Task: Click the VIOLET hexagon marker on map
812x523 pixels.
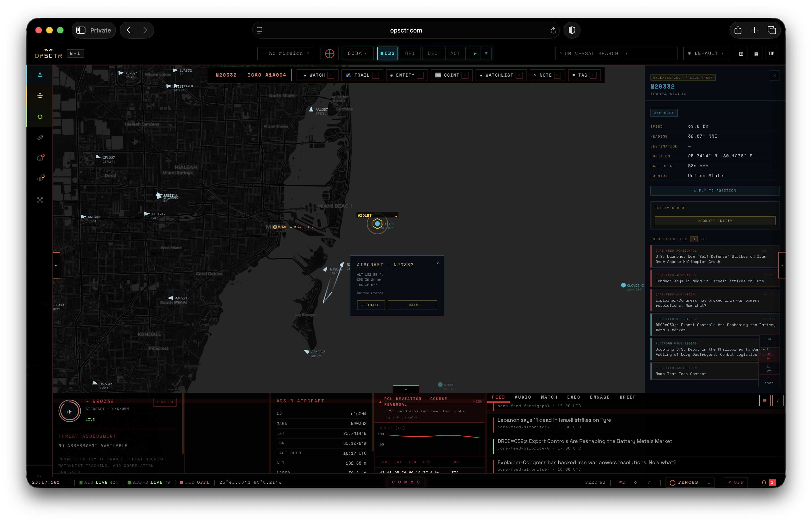Action: coord(377,224)
